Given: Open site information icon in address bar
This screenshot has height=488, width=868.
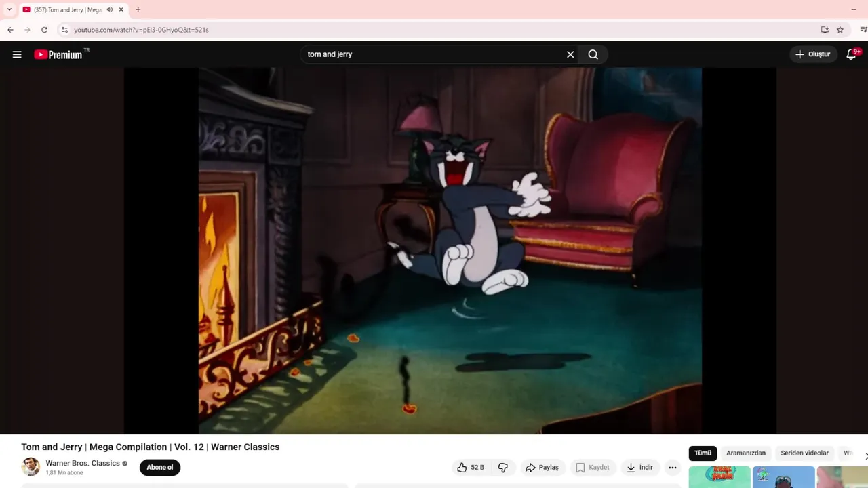Looking at the screenshot, I should click(x=64, y=30).
